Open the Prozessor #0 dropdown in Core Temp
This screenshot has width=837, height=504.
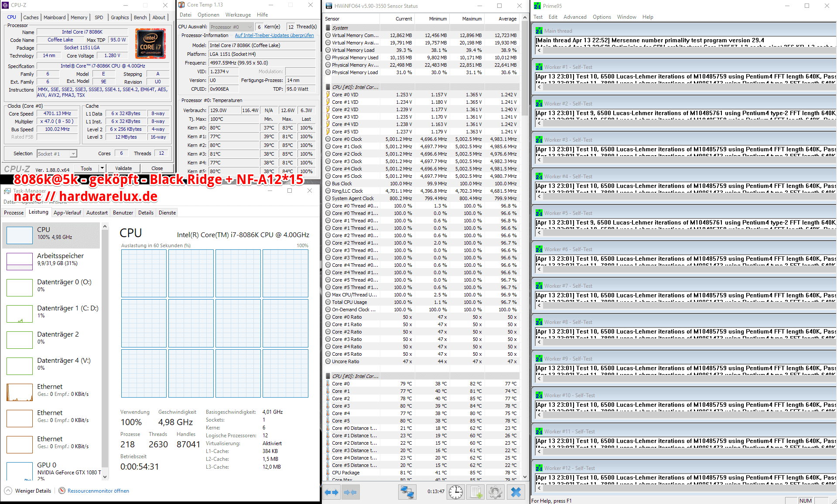pos(232,27)
